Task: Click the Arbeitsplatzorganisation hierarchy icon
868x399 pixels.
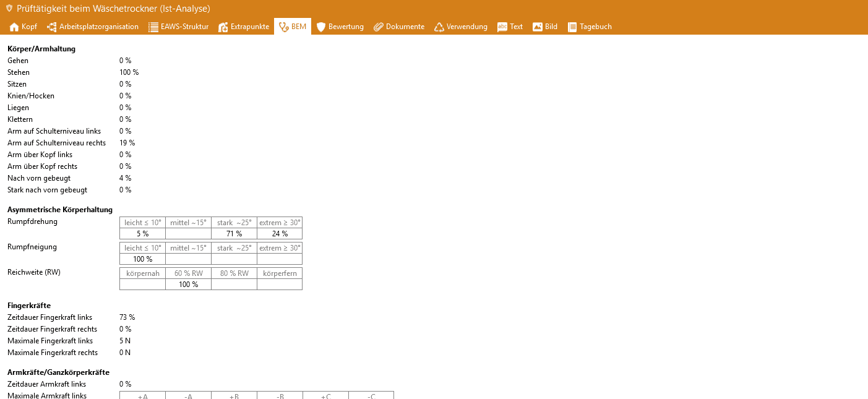Action: click(52, 27)
